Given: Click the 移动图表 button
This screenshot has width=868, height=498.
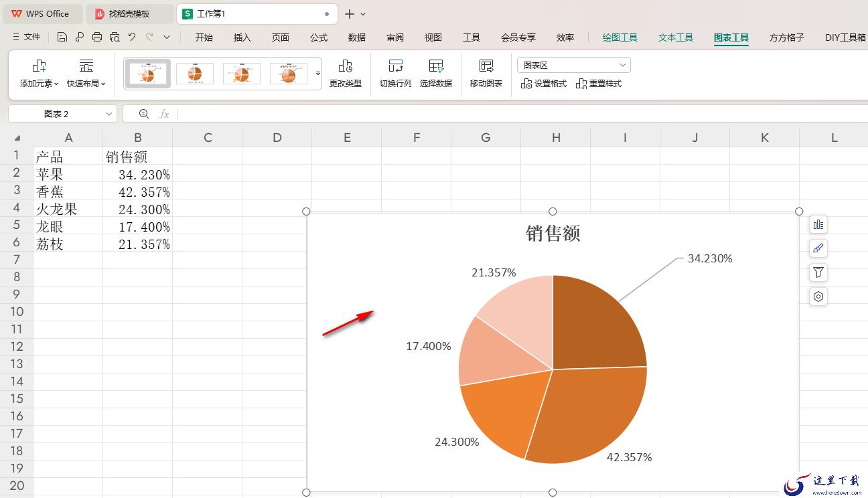Looking at the screenshot, I should pyautogui.click(x=486, y=74).
